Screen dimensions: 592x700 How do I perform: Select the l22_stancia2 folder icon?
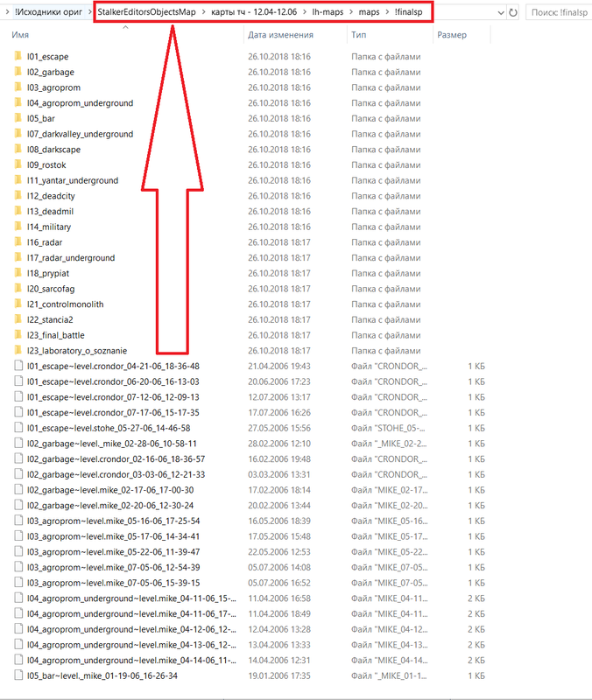click(18, 319)
